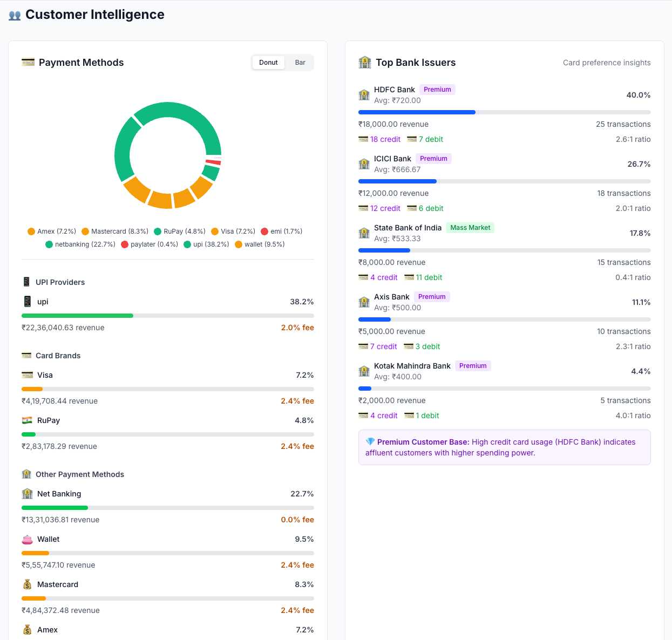Click '0.0% fee' on Net Banking row
Viewport: 672px width, 640px height.
[297, 520]
